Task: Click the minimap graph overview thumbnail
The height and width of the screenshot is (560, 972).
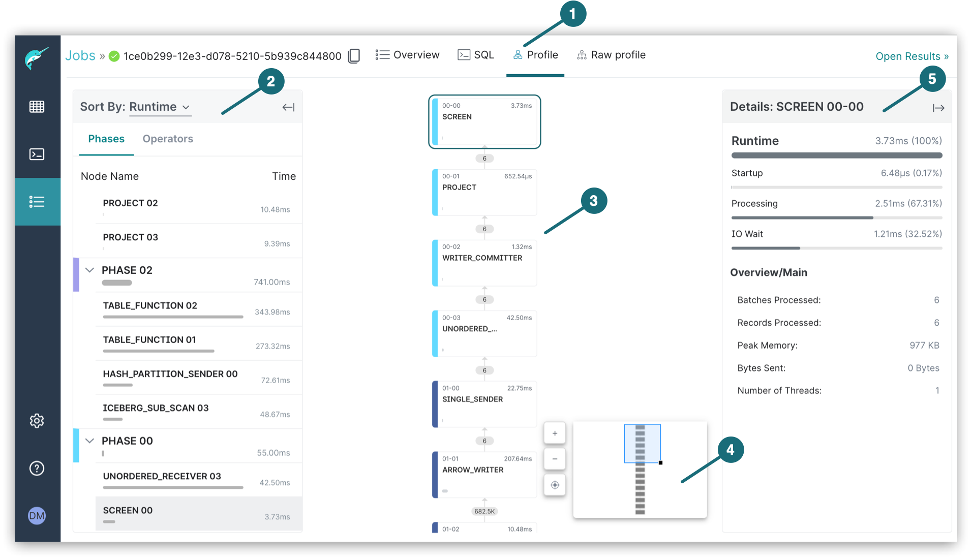Action: (640, 470)
